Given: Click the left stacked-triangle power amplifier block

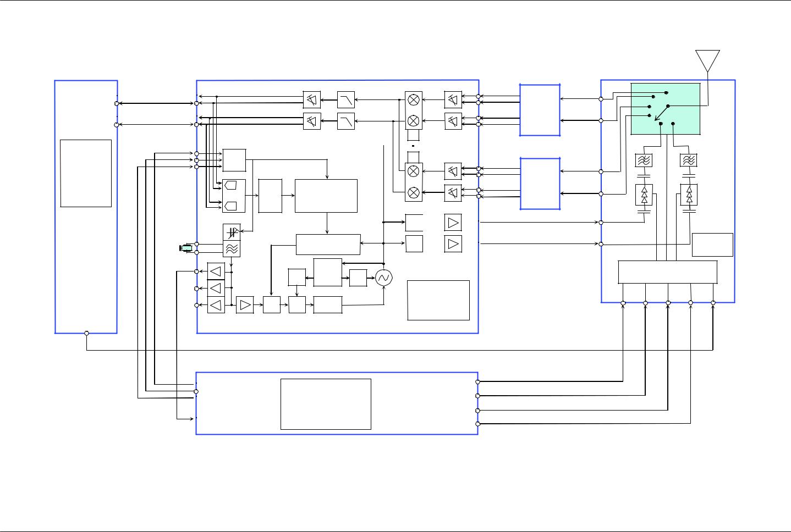Looking at the screenshot, I should coord(644,195).
